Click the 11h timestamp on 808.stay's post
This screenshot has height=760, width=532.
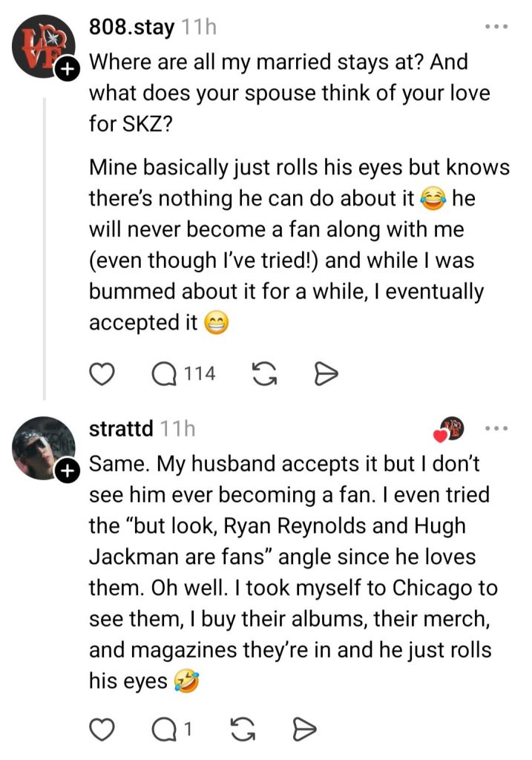199,28
